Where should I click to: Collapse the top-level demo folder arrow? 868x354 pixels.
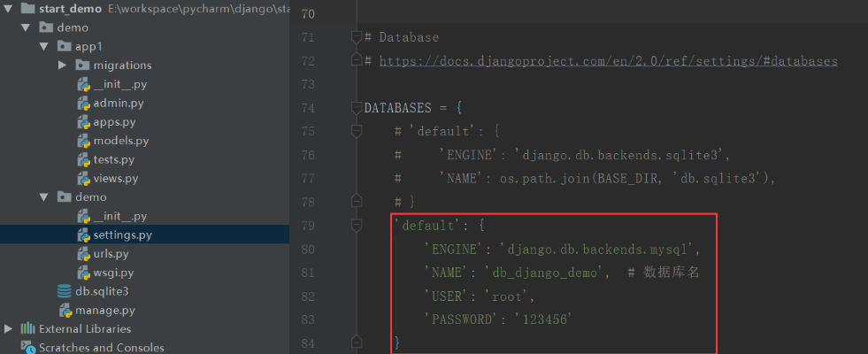coord(26,27)
